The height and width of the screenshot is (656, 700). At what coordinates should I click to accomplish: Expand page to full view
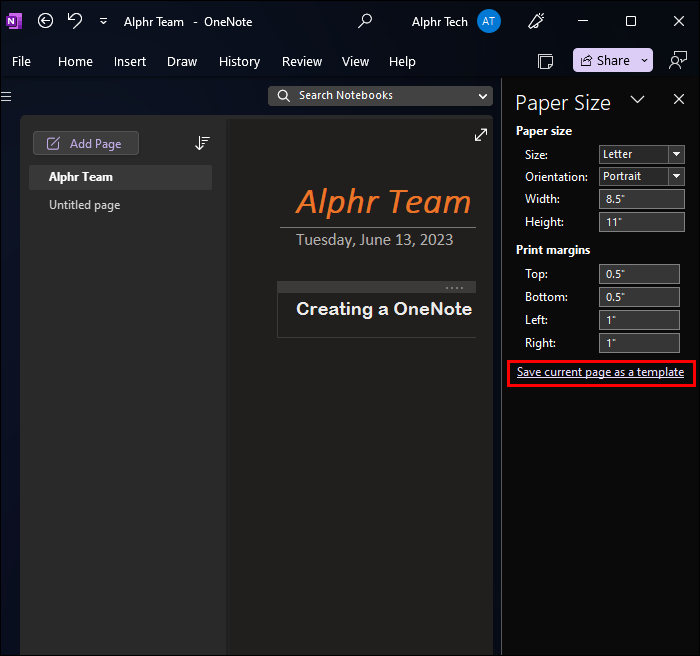click(481, 135)
